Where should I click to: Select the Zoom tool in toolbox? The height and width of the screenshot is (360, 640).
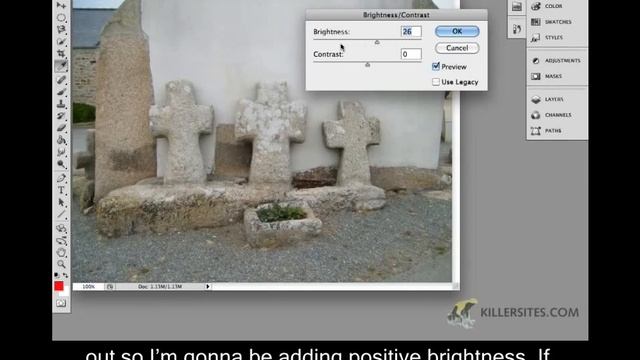coord(61,264)
